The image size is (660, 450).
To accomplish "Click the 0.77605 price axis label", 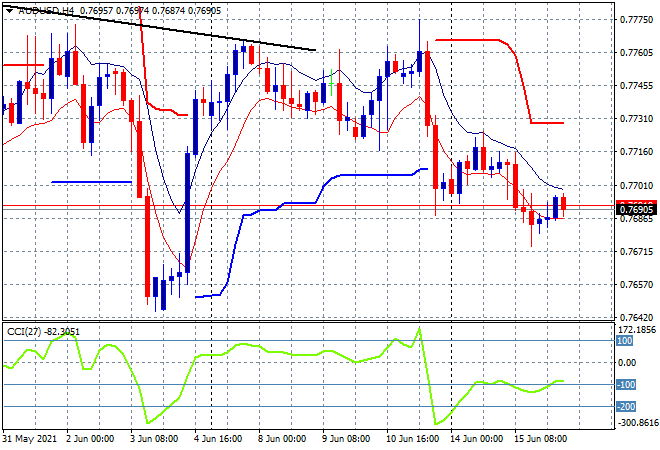I will point(636,53).
